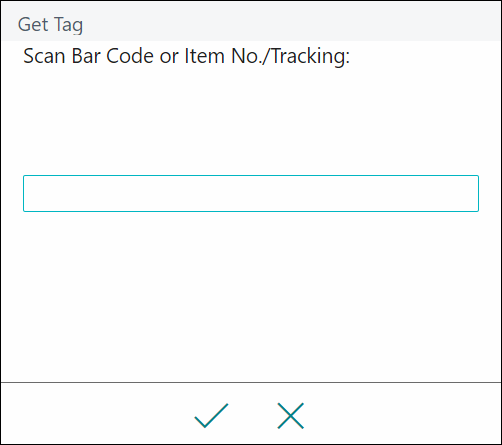Abort the tag lookup with the X icon

coord(291,415)
